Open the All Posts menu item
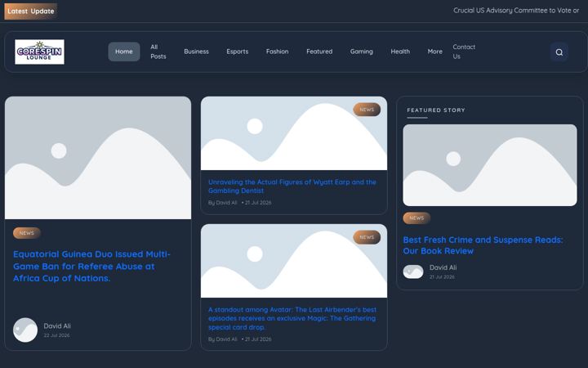Image resolution: width=588 pixels, height=368 pixels. point(158,52)
